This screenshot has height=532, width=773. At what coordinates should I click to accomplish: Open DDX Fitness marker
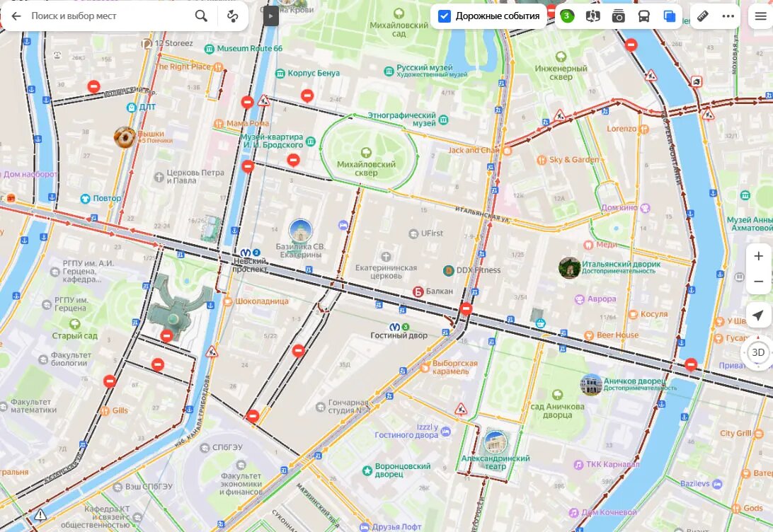tap(449, 270)
